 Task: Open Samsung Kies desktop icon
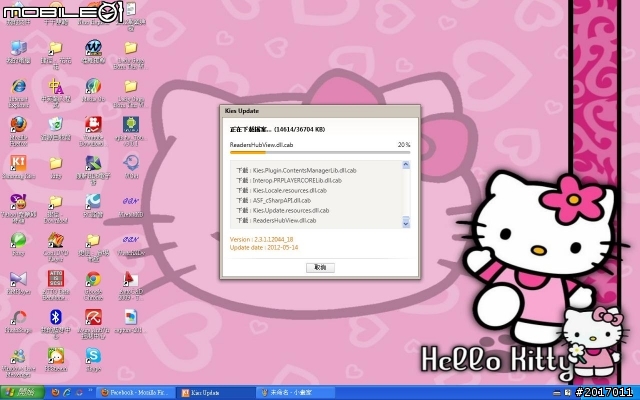(18, 167)
